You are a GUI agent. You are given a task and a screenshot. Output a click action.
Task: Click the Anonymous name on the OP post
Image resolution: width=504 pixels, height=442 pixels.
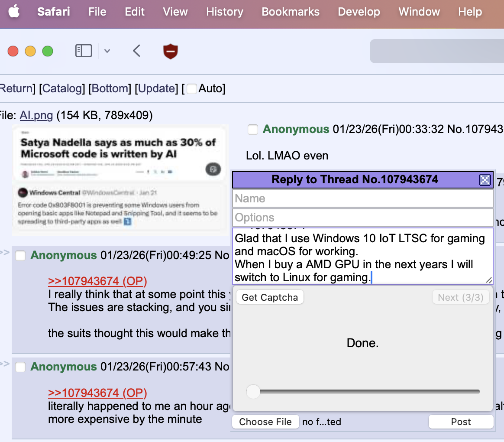(296, 129)
